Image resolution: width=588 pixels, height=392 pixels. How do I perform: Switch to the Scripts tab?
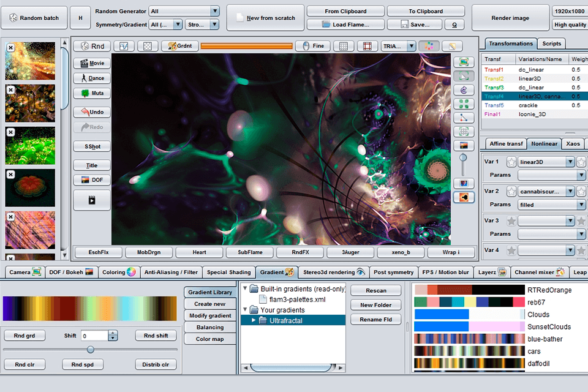click(x=551, y=43)
